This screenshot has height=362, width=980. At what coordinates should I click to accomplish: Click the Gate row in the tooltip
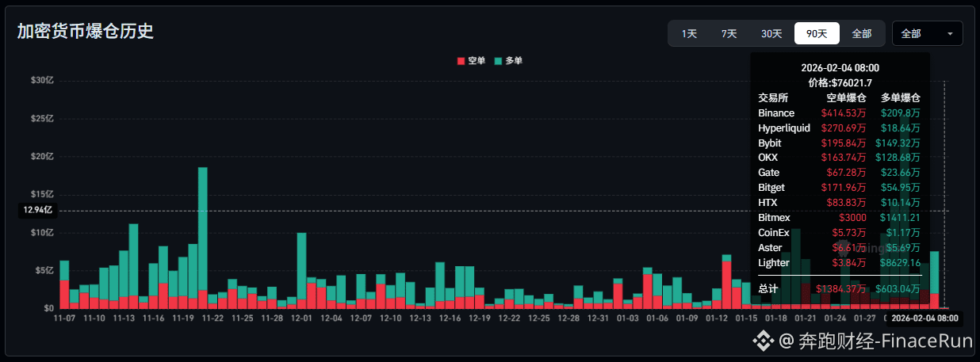click(839, 172)
